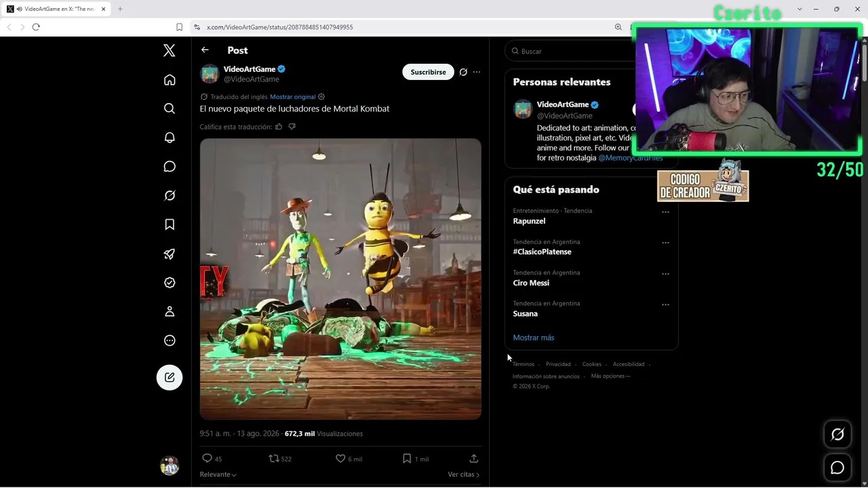The width and height of the screenshot is (868, 488).
Task: Click the rocket icon in the sidebar
Action: (170, 254)
